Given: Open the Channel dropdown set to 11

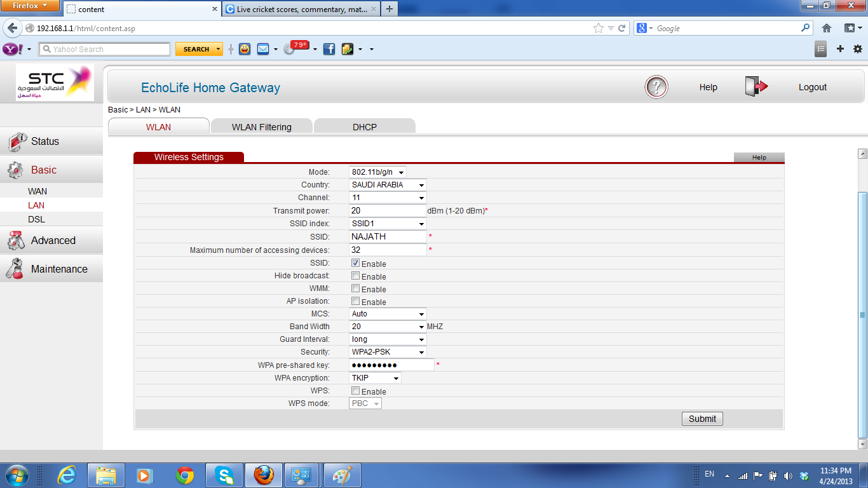Looking at the screenshot, I should (x=388, y=198).
